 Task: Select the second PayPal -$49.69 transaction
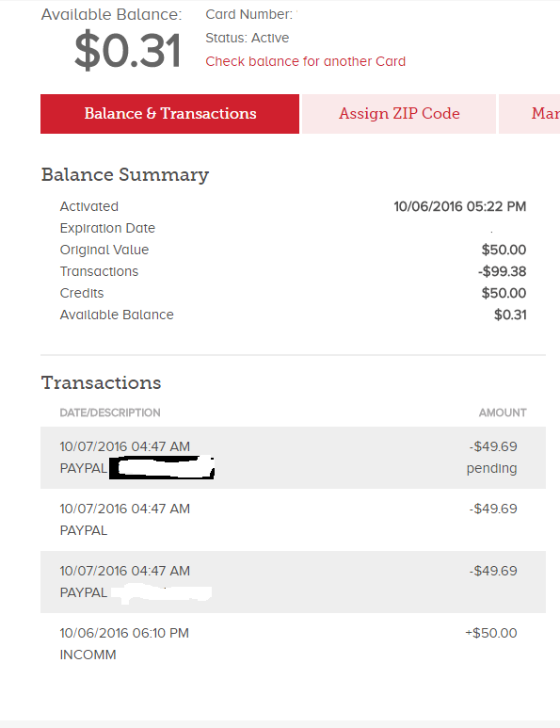(x=293, y=520)
